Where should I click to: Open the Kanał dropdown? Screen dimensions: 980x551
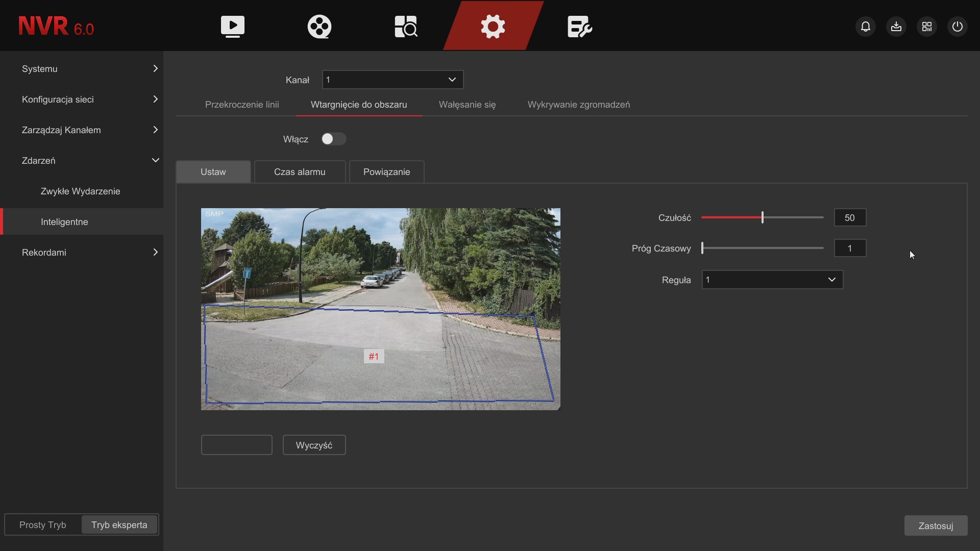click(x=393, y=80)
